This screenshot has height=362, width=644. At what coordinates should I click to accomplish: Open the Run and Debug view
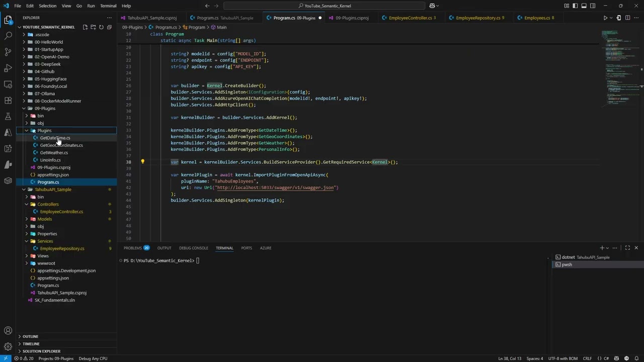[x=8, y=68]
